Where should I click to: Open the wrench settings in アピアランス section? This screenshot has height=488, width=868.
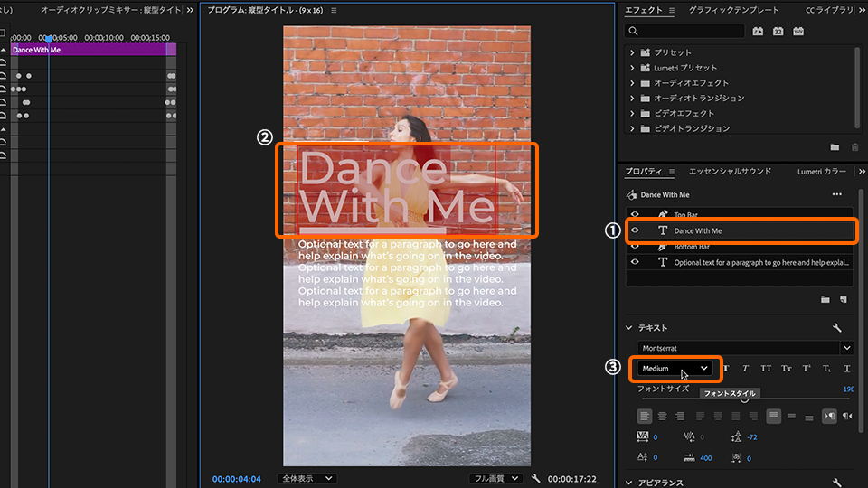pyautogui.click(x=837, y=483)
